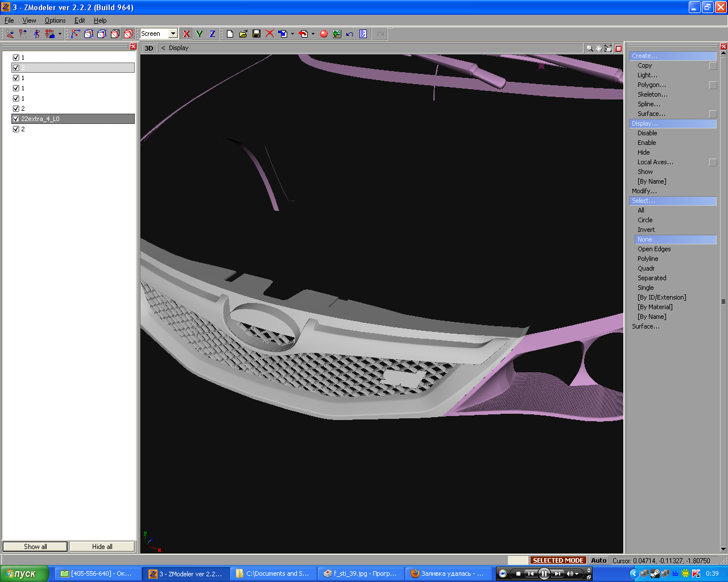Close the commands panel on the right
This screenshot has width=728, height=582.
pos(723,47)
